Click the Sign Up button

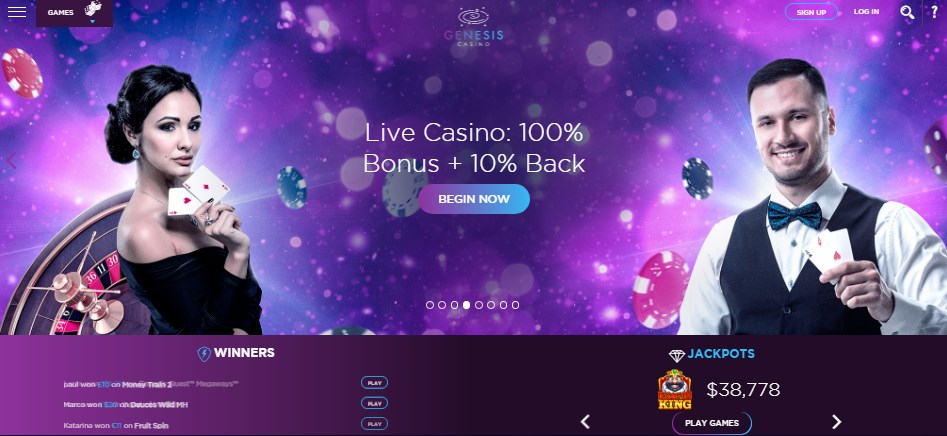pos(811,12)
